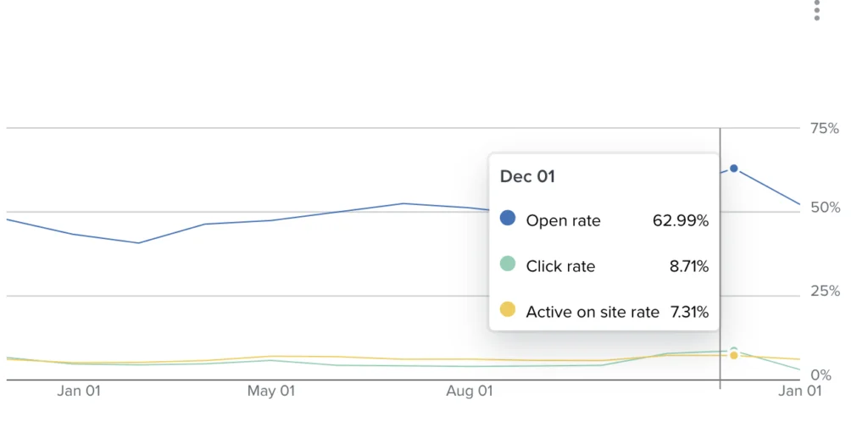Click the blue Open rate legend dot
The width and height of the screenshot is (868, 444).
pyautogui.click(x=508, y=219)
